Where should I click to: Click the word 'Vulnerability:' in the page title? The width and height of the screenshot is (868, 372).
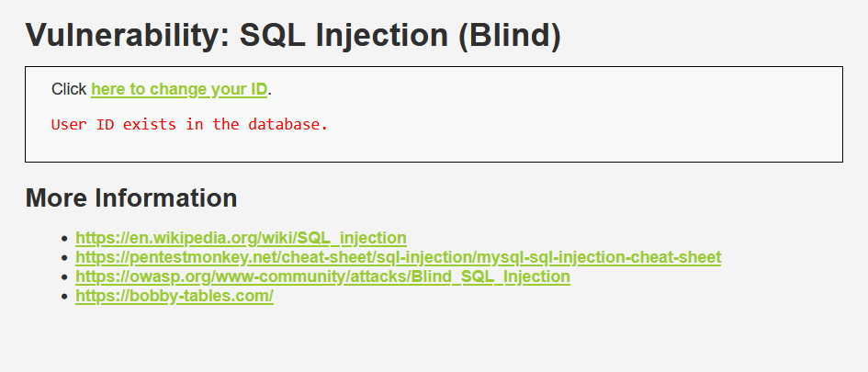[x=128, y=36]
